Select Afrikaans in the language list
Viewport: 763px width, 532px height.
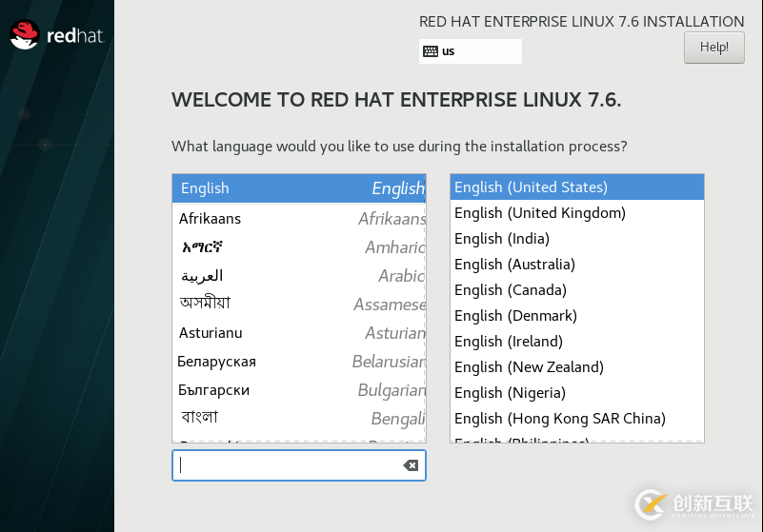(x=299, y=219)
